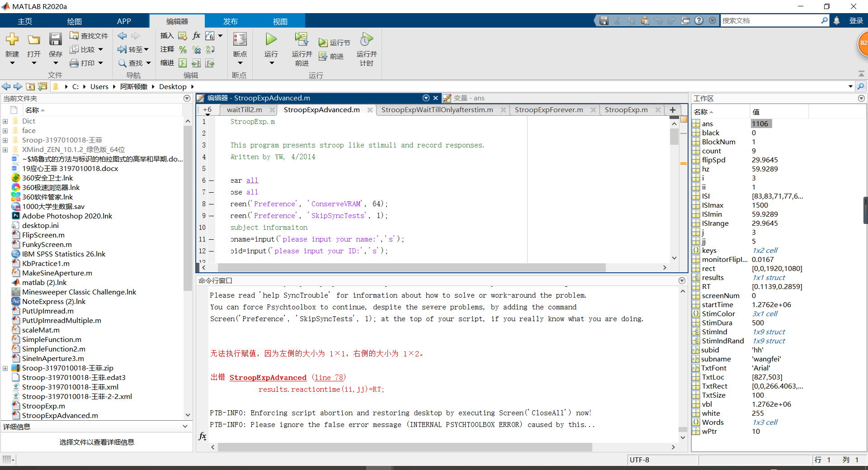
Task: Open the StroopExpForever.m editor tab
Action: 549,110
